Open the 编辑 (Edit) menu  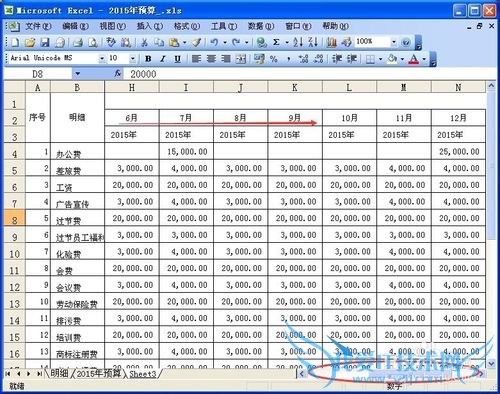pyautogui.click(x=75, y=26)
